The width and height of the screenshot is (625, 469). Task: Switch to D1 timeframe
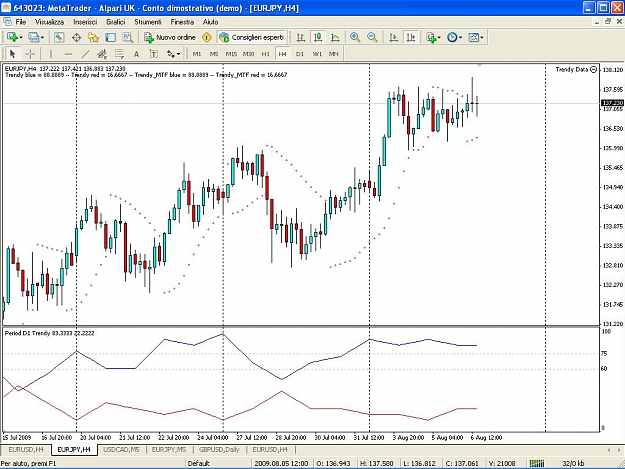[x=300, y=54]
